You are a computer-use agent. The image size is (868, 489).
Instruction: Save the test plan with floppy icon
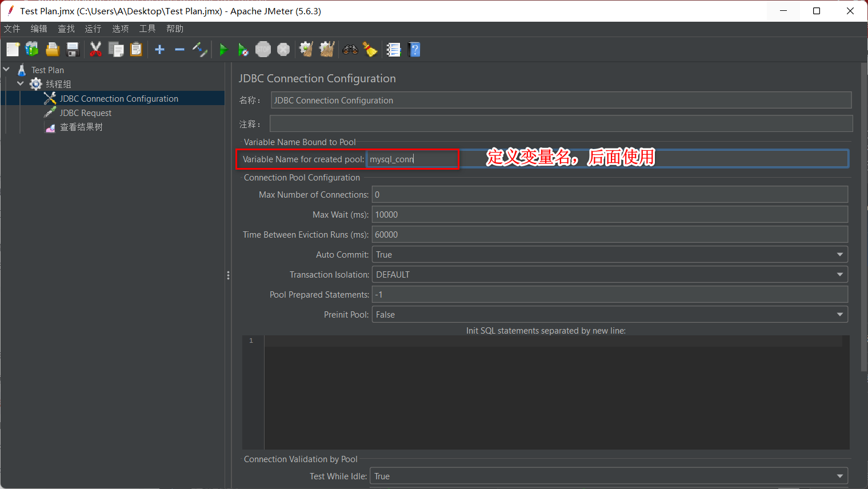point(73,50)
